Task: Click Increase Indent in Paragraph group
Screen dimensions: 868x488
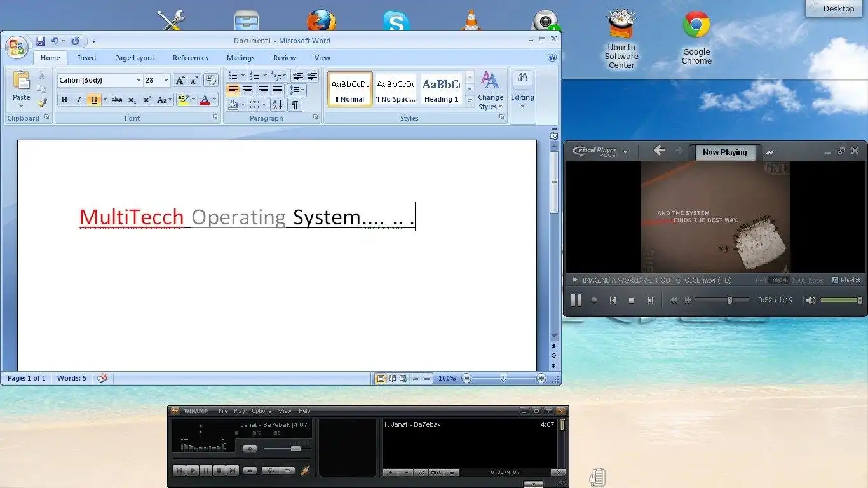Action: pos(312,76)
